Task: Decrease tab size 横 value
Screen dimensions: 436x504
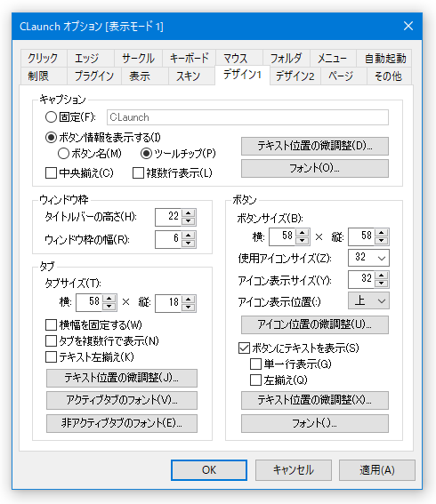Action: click(x=109, y=307)
